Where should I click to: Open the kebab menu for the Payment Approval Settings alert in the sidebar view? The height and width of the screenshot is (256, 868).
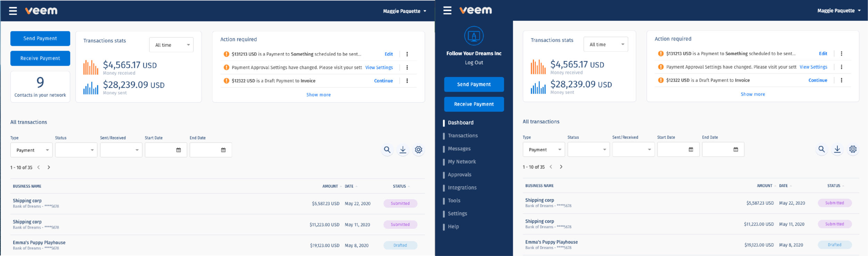pos(842,67)
